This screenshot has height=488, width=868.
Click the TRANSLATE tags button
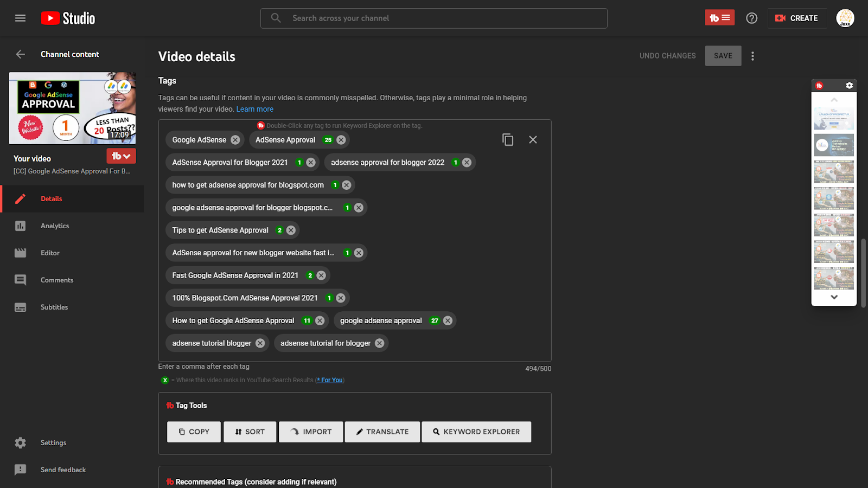point(382,432)
